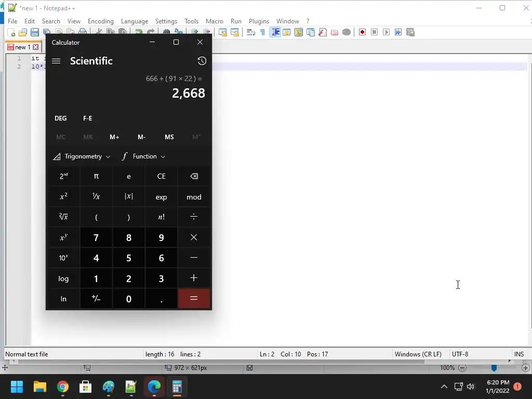Open the File menu in Notepad++
The image size is (532, 399).
pos(12,21)
